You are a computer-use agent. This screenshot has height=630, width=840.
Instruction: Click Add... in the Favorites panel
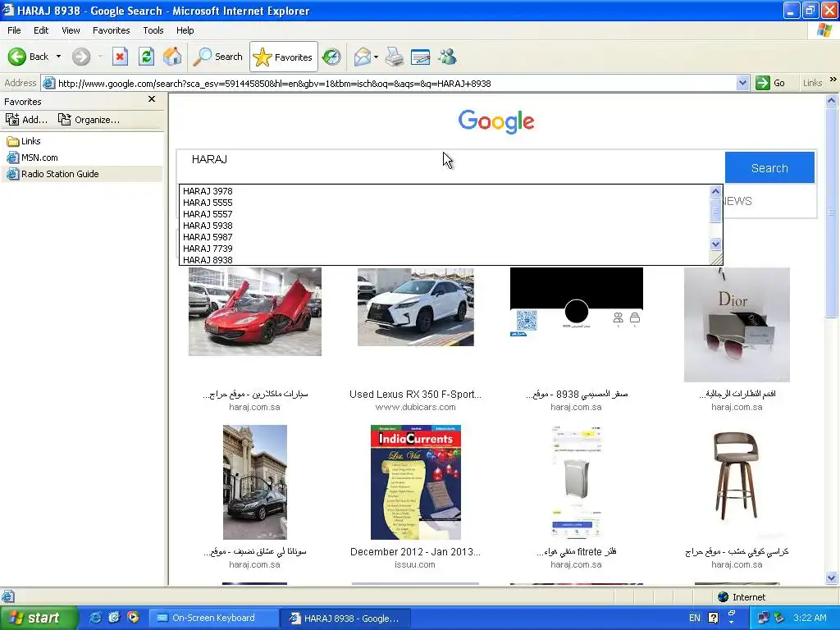(x=27, y=120)
